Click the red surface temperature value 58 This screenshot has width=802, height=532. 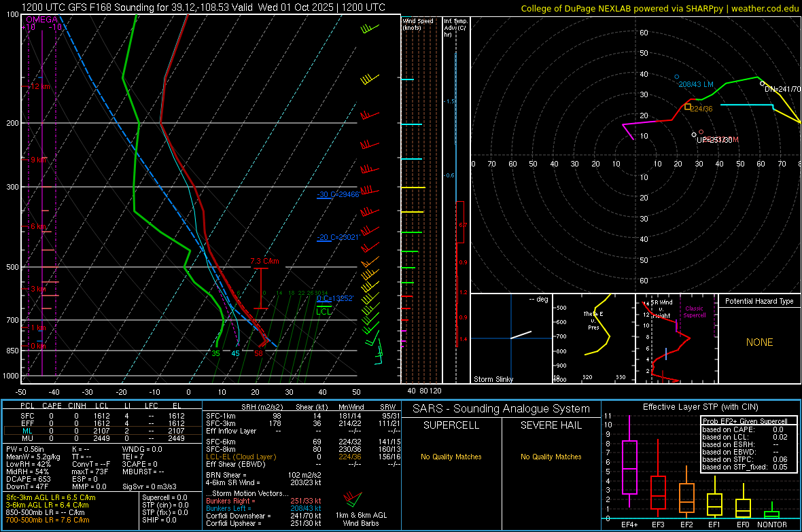(258, 353)
